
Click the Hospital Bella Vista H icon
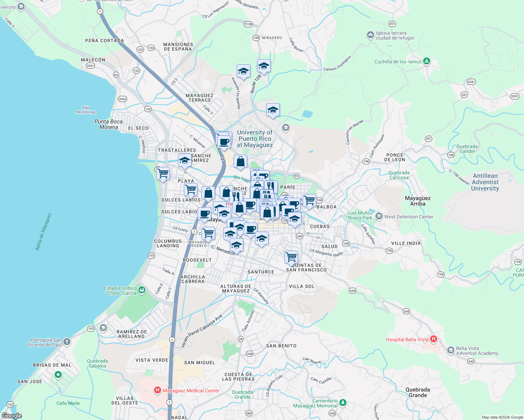click(434, 339)
